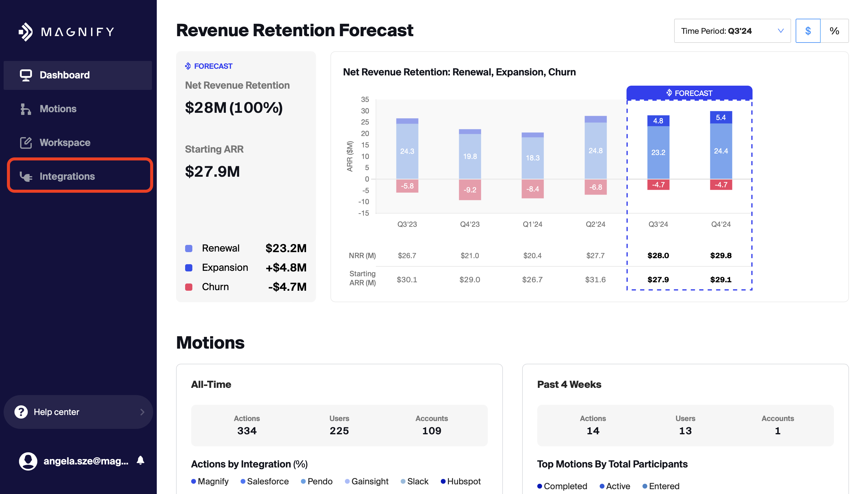The width and height of the screenshot is (868, 494).
Task: Click the Magnify logo icon
Action: tap(26, 32)
